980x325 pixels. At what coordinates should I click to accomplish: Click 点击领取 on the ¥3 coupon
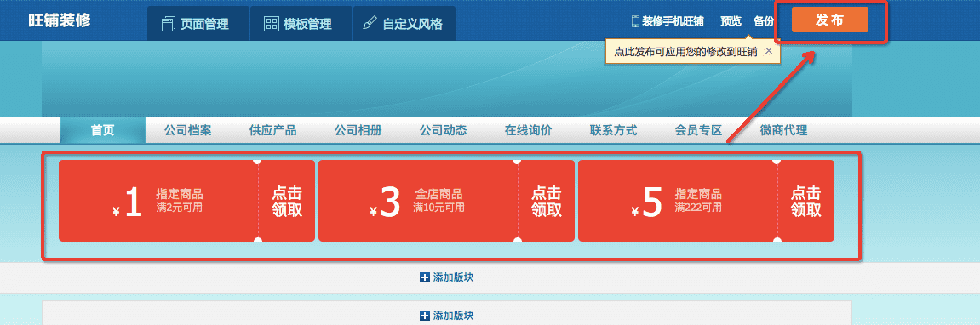(547, 202)
